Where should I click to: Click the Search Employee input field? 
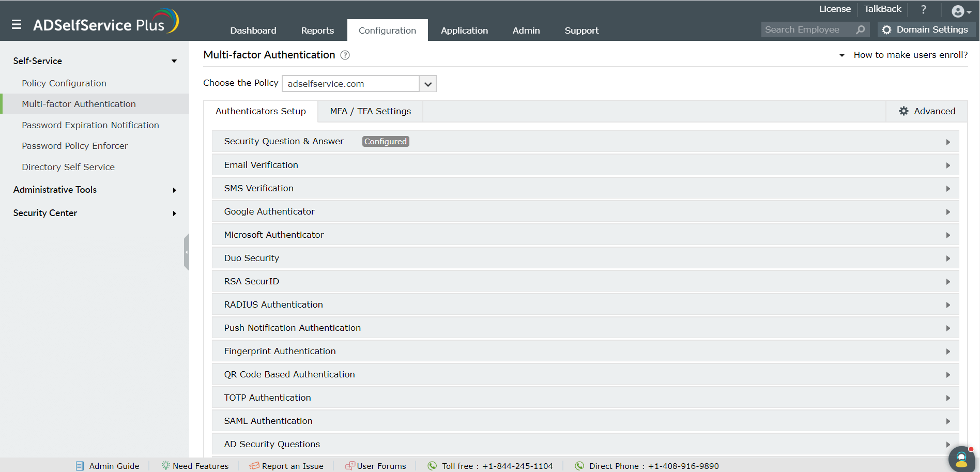point(806,30)
